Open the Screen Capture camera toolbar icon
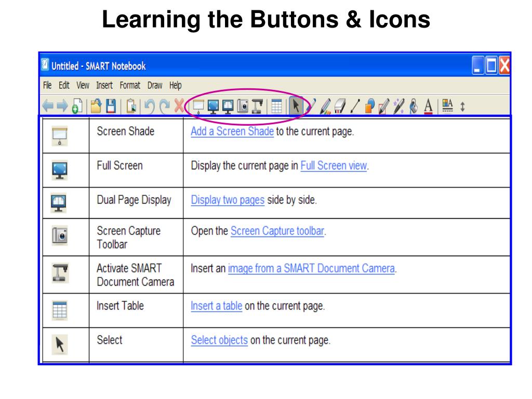The width and height of the screenshot is (532, 399). tap(243, 106)
